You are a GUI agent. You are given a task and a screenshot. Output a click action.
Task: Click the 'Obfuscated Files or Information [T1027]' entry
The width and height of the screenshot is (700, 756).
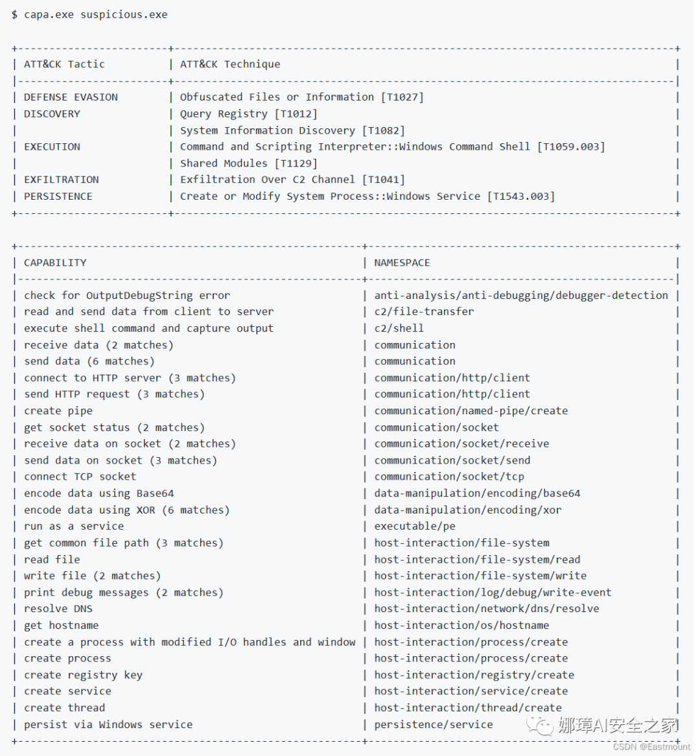tap(302, 97)
